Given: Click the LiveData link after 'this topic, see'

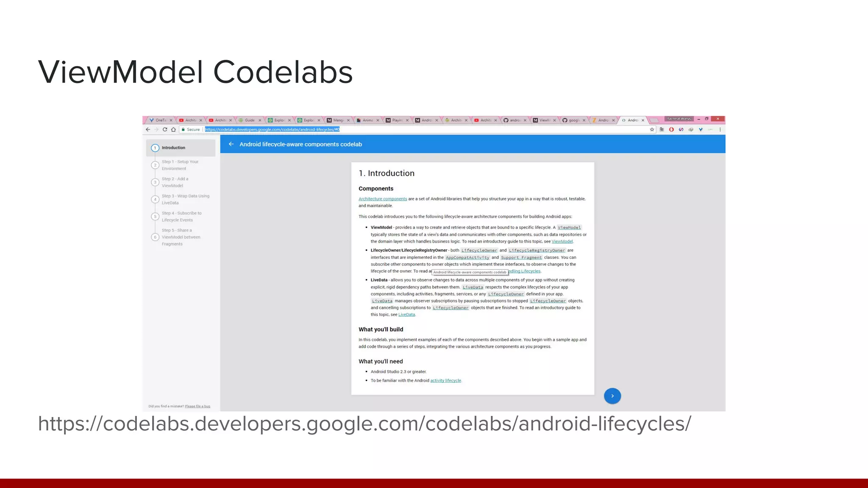Looking at the screenshot, I should point(406,314).
